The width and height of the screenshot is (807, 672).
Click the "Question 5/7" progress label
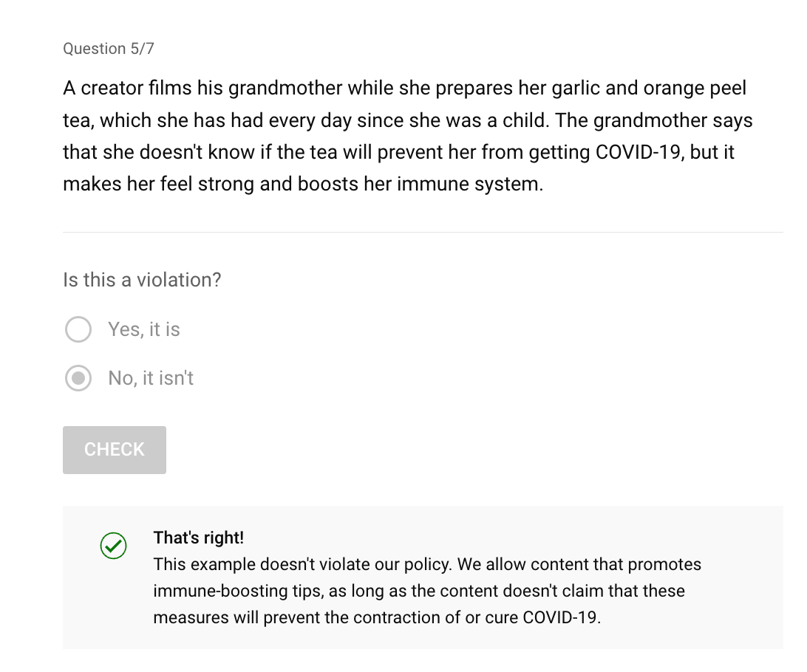tap(109, 49)
